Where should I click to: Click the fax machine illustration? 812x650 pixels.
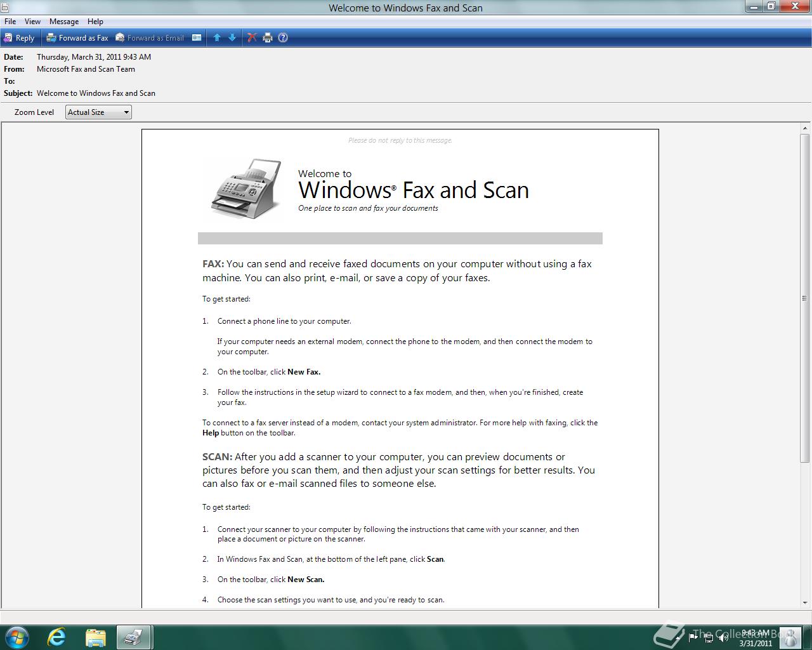tap(247, 189)
